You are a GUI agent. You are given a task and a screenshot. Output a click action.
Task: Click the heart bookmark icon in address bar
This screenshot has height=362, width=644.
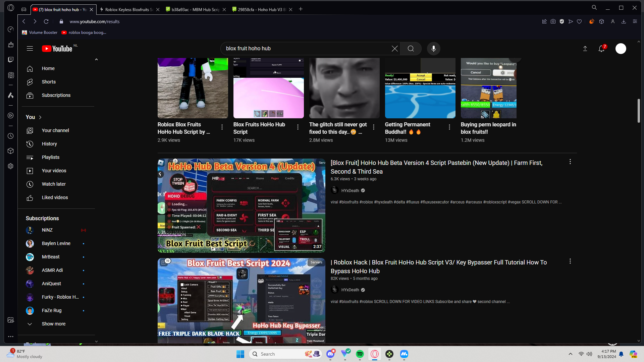coord(579,21)
